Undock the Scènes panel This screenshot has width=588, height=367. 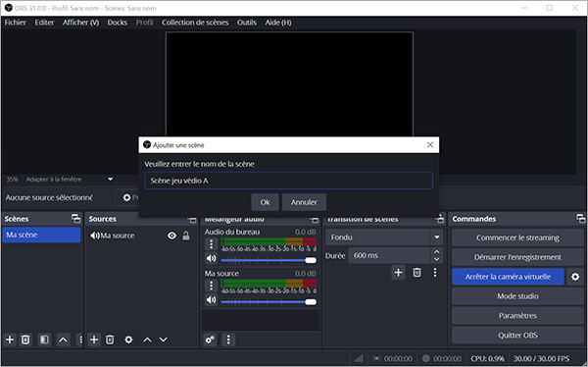point(76,218)
